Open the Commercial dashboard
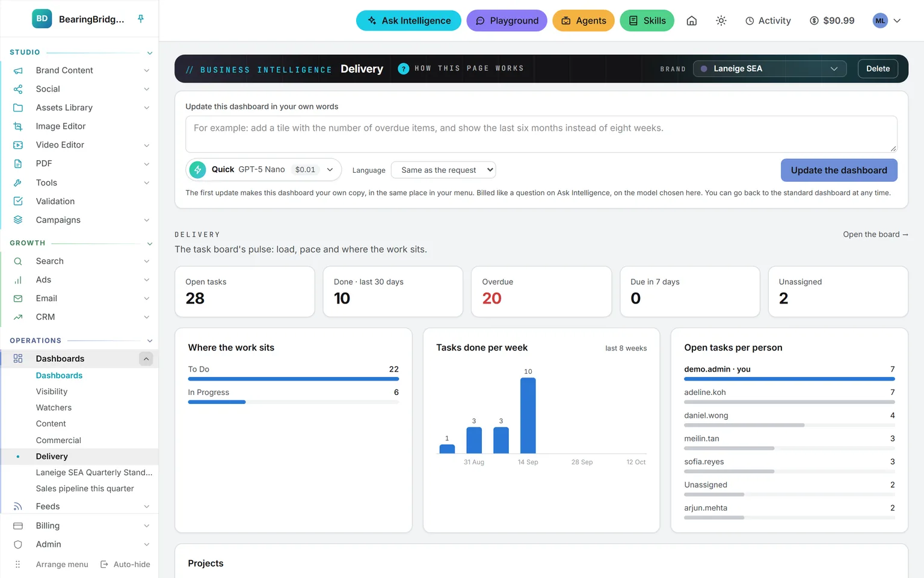The width and height of the screenshot is (924, 578). tap(58, 440)
